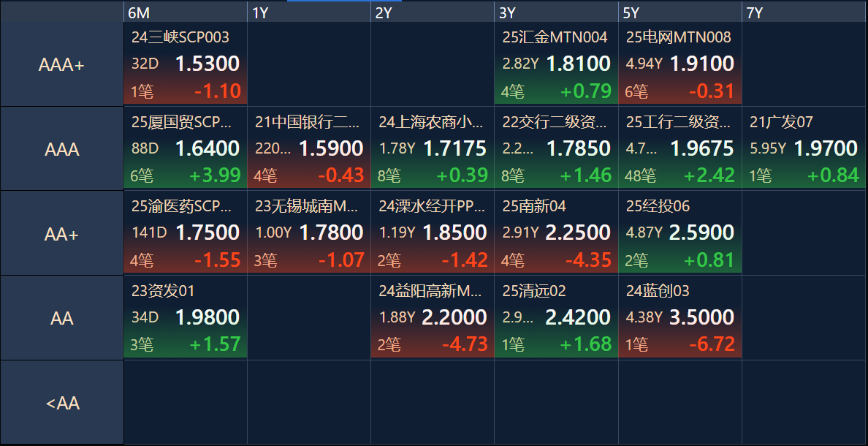Screen dimensions: 868x446
Task: Select the 25电网MTN008 bond cell
Action: (x=679, y=64)
